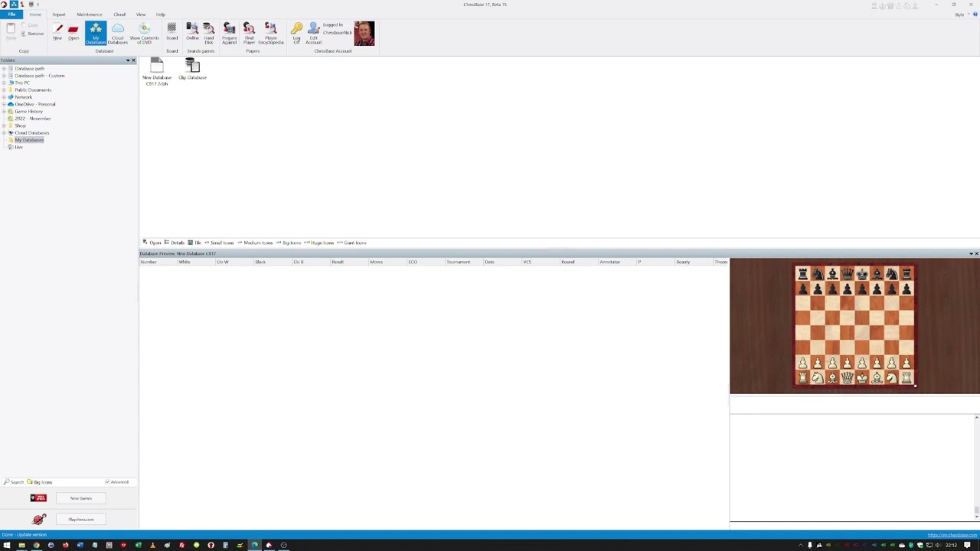Switch to Huge Icons view

[319, 243]
